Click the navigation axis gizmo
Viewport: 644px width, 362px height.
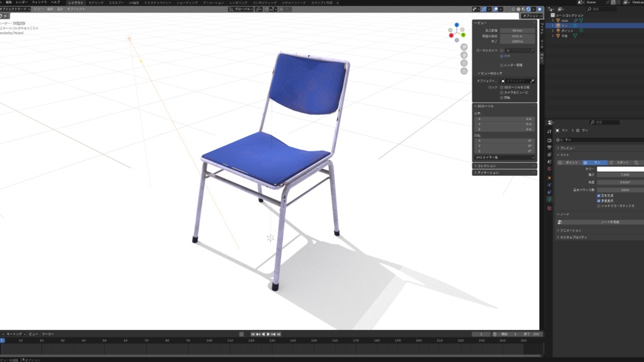click(457, 33)
